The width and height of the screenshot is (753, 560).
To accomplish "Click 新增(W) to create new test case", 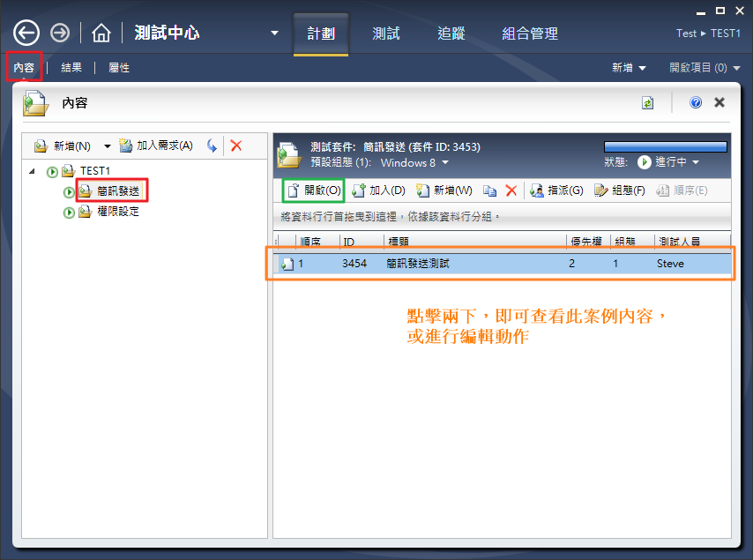I will click(444, 190).
